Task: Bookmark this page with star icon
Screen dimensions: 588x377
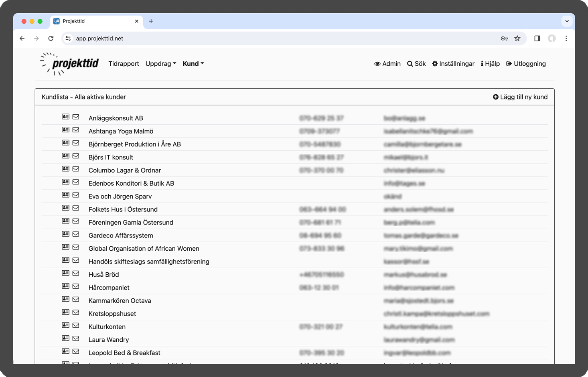Action: tap(517, 39)
